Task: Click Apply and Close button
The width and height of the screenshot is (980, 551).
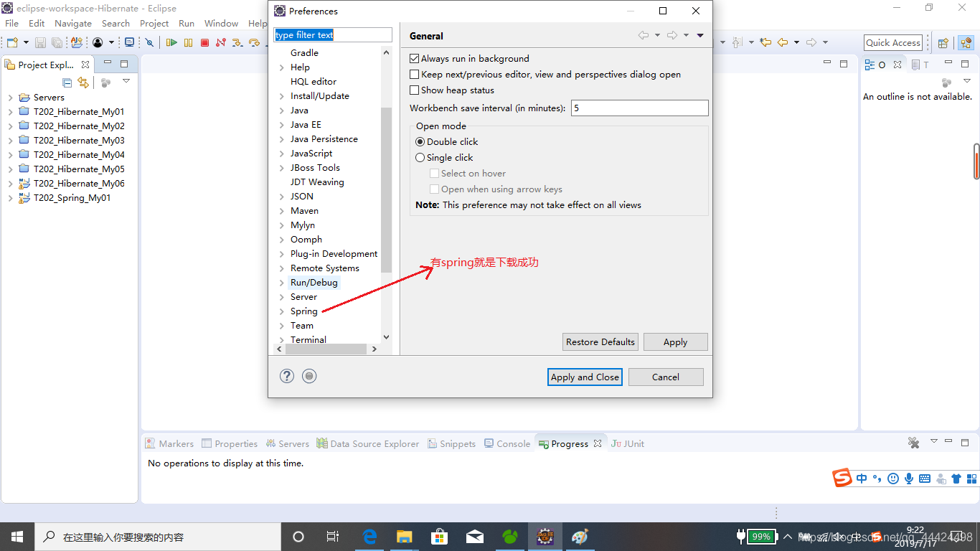Action: (x=585, y=377)
